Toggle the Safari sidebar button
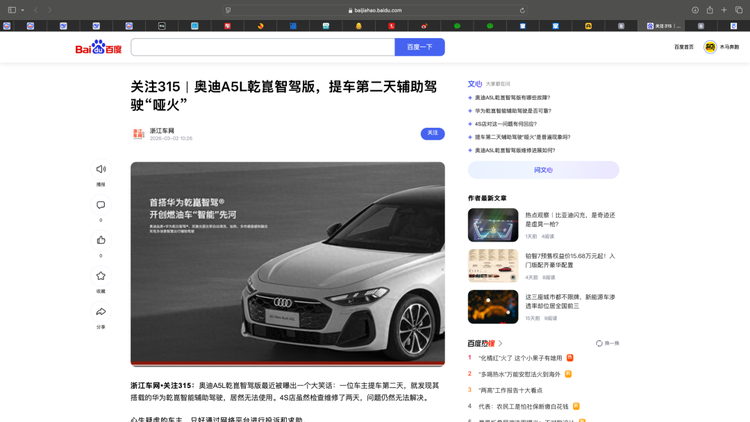This screenshot has height=422, width=750. tap(12, 10)
